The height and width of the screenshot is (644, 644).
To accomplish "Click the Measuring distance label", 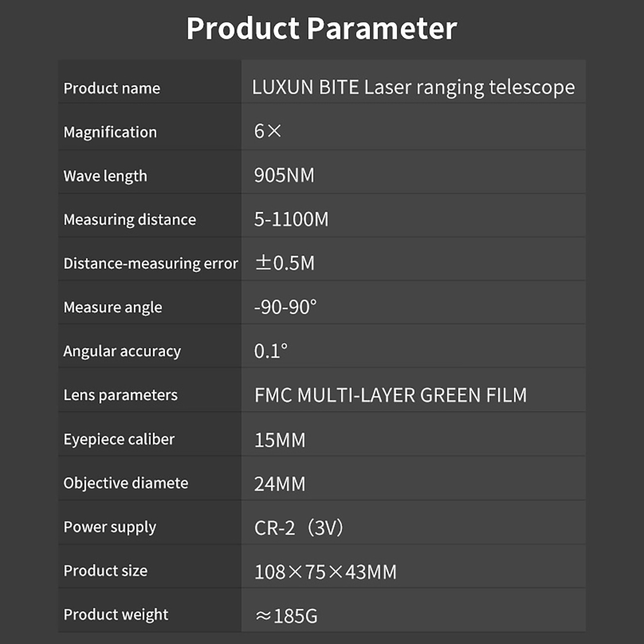I will coord(130,220).
